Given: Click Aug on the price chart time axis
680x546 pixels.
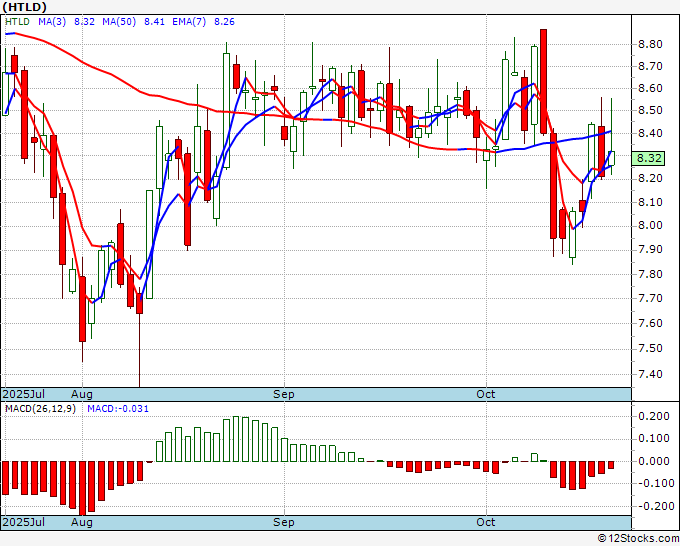Looking at the screenshot, I should [x=82, y=394].
